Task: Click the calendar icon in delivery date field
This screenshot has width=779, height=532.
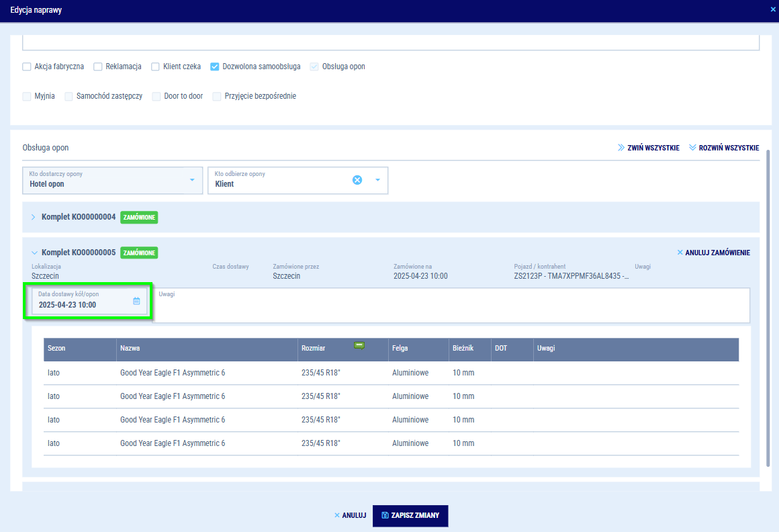Action: point(136,301)
